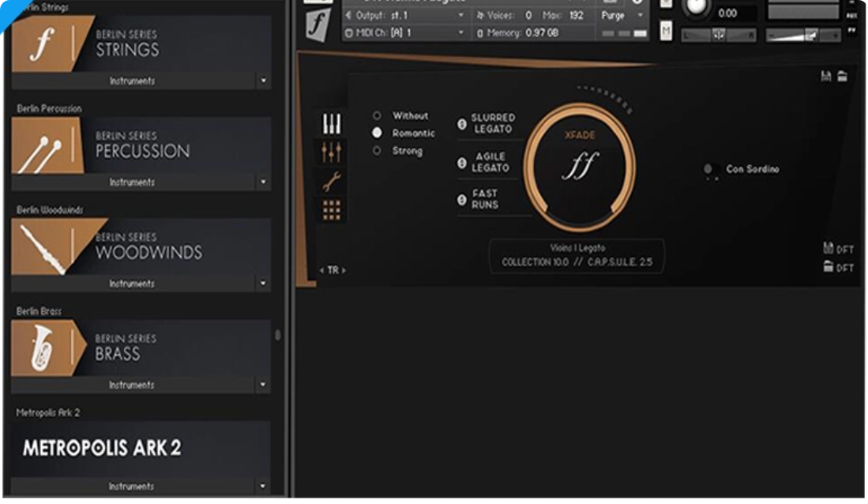
Task: Click the tune value field 0.00
Action: [x=727, y=13]
